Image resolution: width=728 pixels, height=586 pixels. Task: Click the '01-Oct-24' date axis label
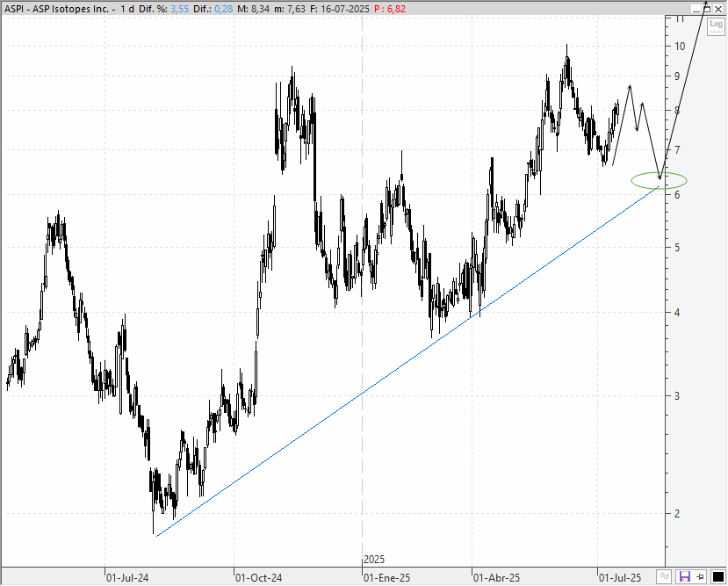pos(258,578)
